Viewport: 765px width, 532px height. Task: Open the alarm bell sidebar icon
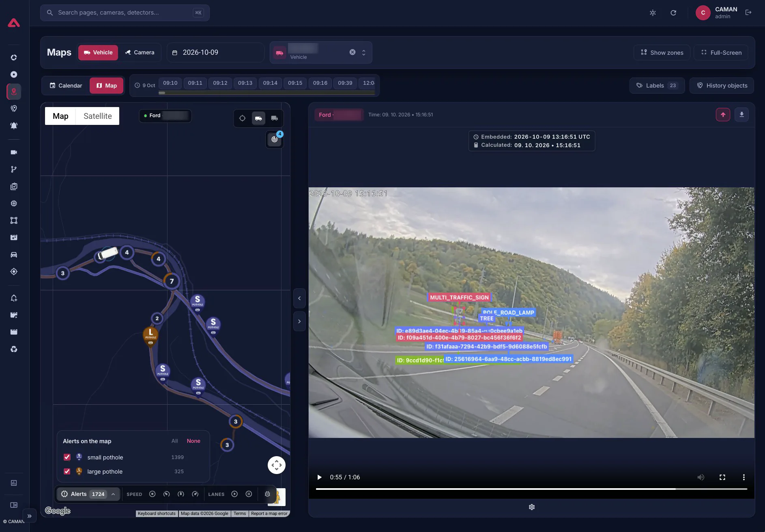(x=14, y=126)
